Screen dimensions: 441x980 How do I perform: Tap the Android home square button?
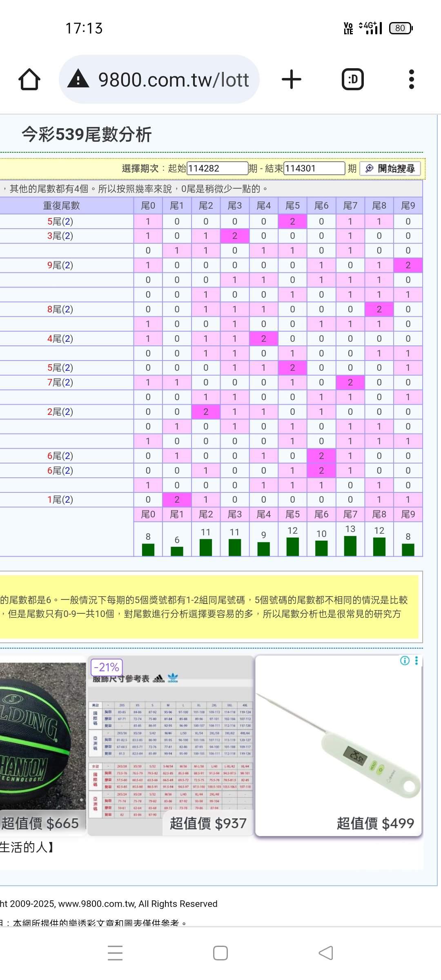click(x=220, y=953)
